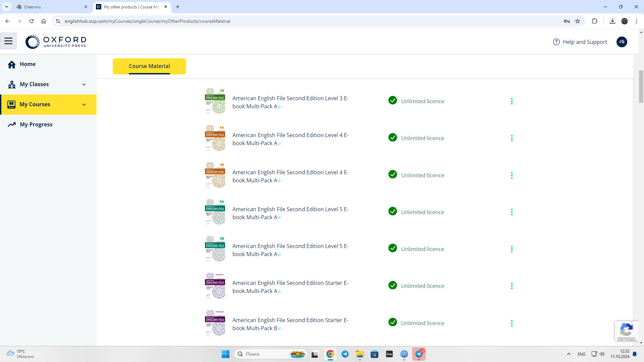
Task: Open the hamburger navigation menu
Action: click(x=8, y=41)
